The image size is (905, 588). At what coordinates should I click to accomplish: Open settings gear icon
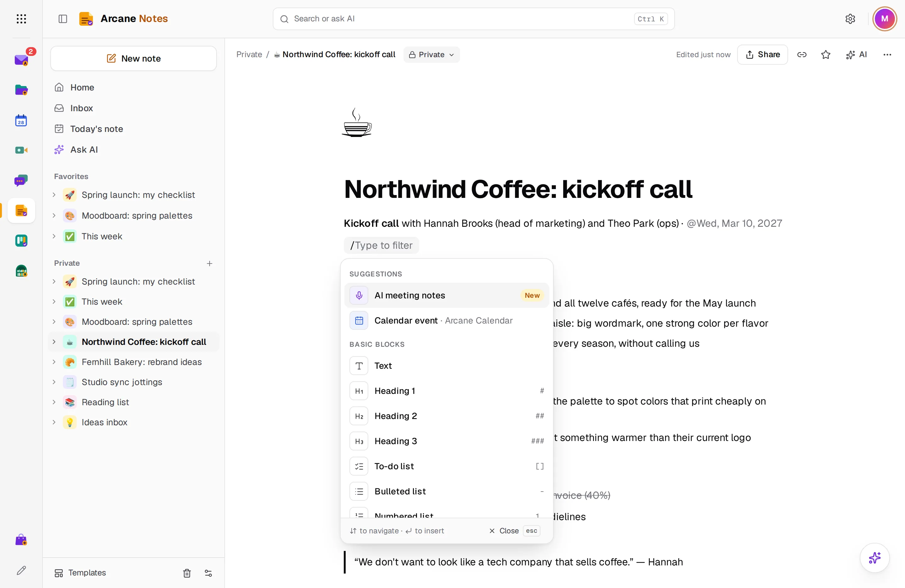[850, 19]
